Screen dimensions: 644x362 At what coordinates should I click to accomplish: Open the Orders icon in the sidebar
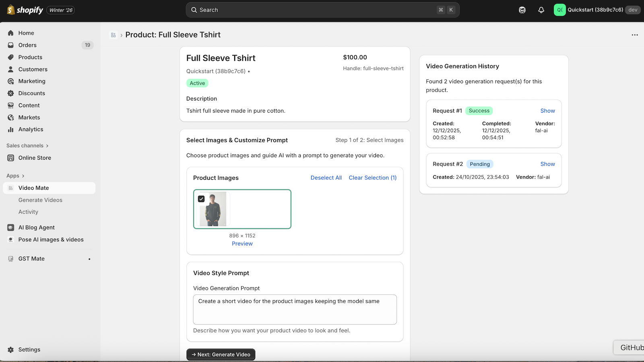pos(10,45)
